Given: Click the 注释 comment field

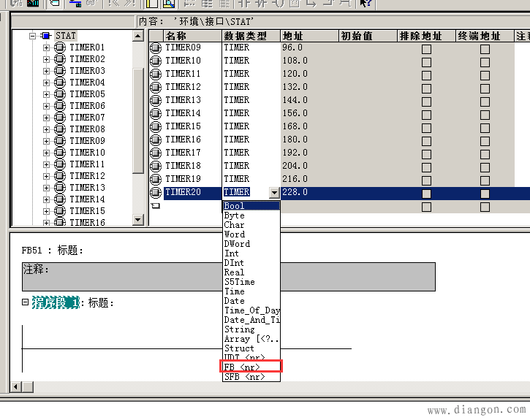Looking at the screenshot, I should coord(229,277).
